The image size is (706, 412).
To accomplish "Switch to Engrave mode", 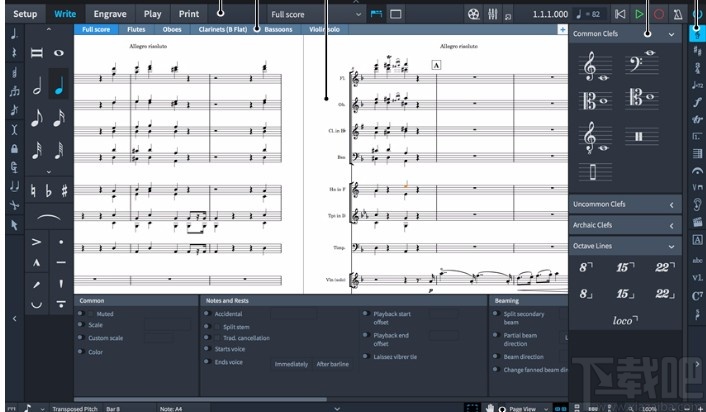I will [109, 14].
